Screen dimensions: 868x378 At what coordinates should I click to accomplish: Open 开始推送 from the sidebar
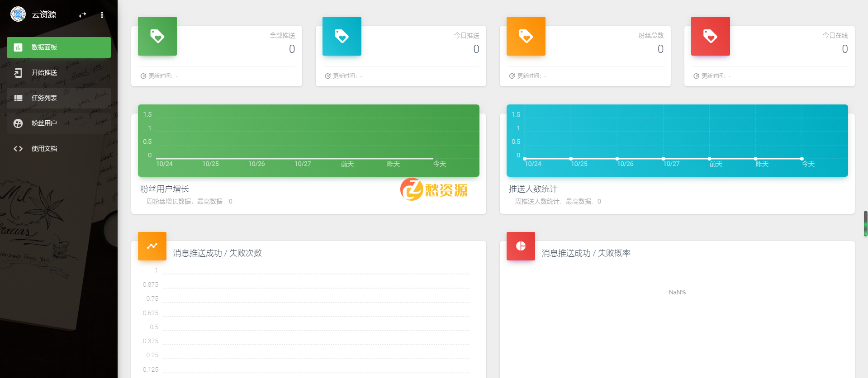(59, 73)
